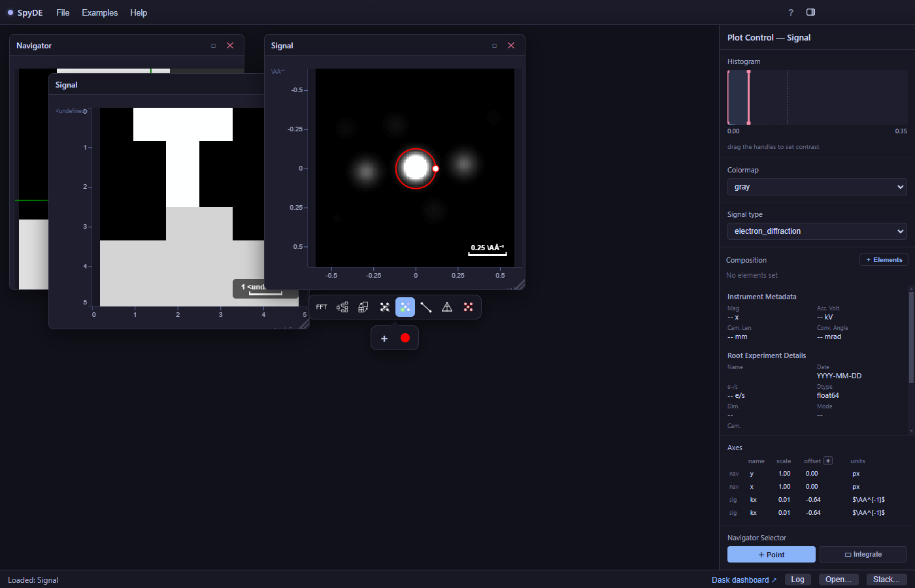This screenshot has width=915, height=588.
Task: Select Point navigator selector mode
Action: click(x=771, y=555)
